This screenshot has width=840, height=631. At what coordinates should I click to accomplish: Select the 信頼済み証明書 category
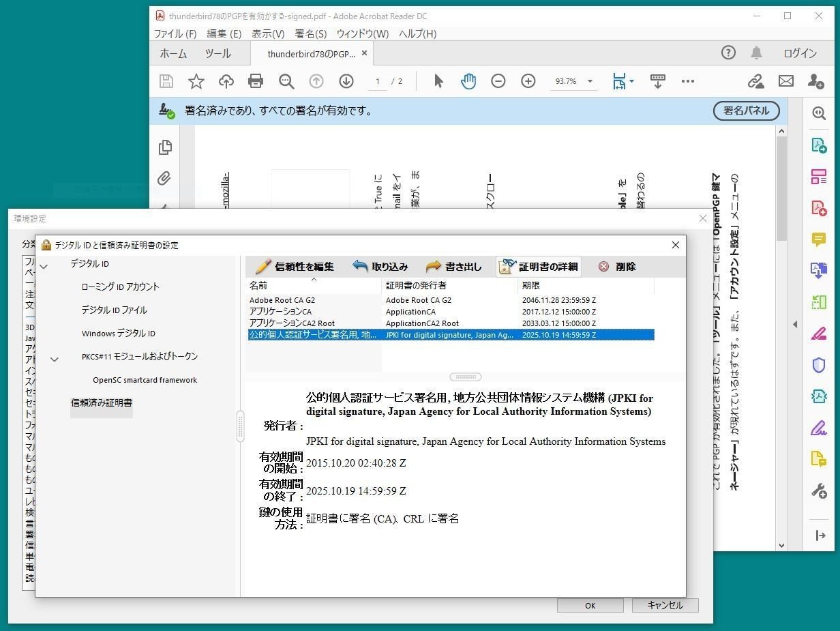click(101, 402)
